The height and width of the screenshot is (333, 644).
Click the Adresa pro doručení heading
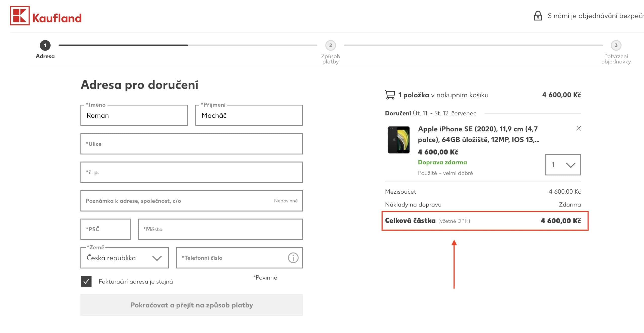click(x=139, y=85)
